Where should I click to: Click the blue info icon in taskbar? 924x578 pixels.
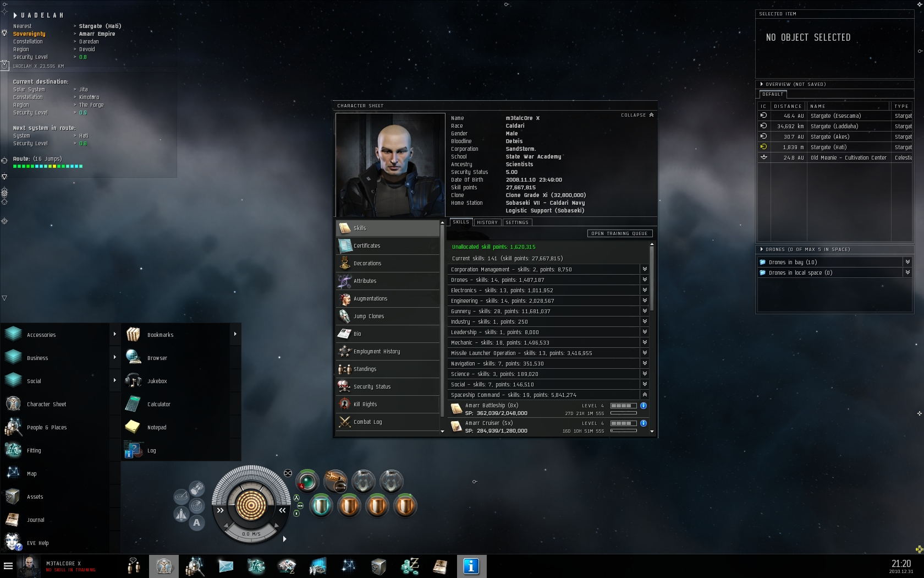click(x=471, y=566)
